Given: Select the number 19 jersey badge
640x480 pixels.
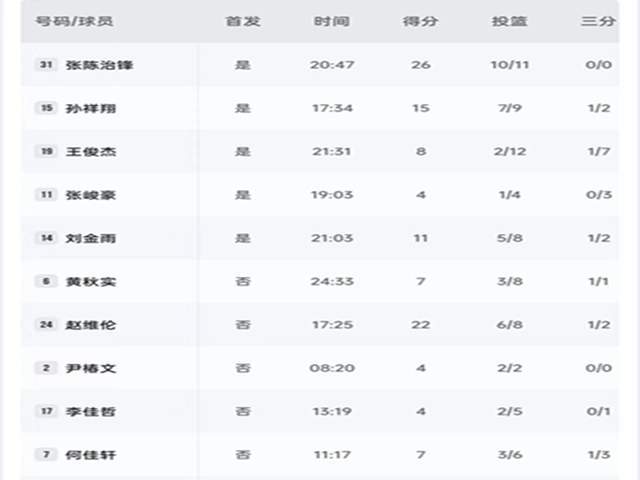Looking at the screenshot, I should coord(45,152).
